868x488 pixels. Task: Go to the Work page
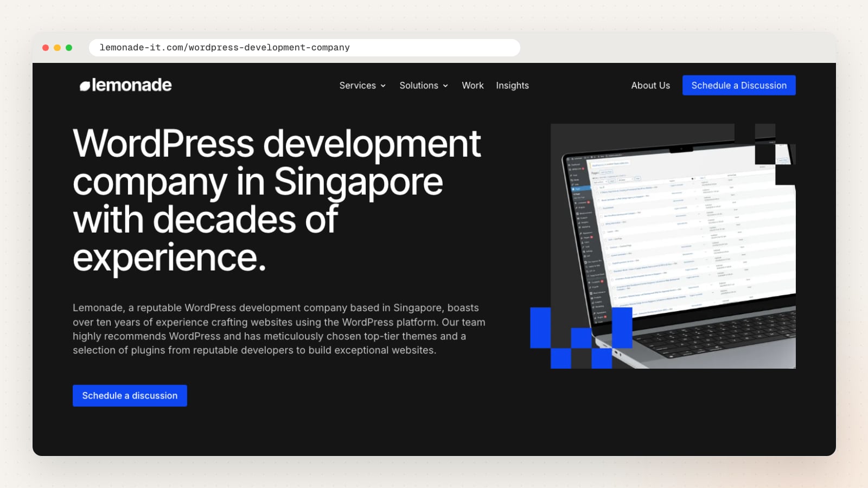point(473,86)
